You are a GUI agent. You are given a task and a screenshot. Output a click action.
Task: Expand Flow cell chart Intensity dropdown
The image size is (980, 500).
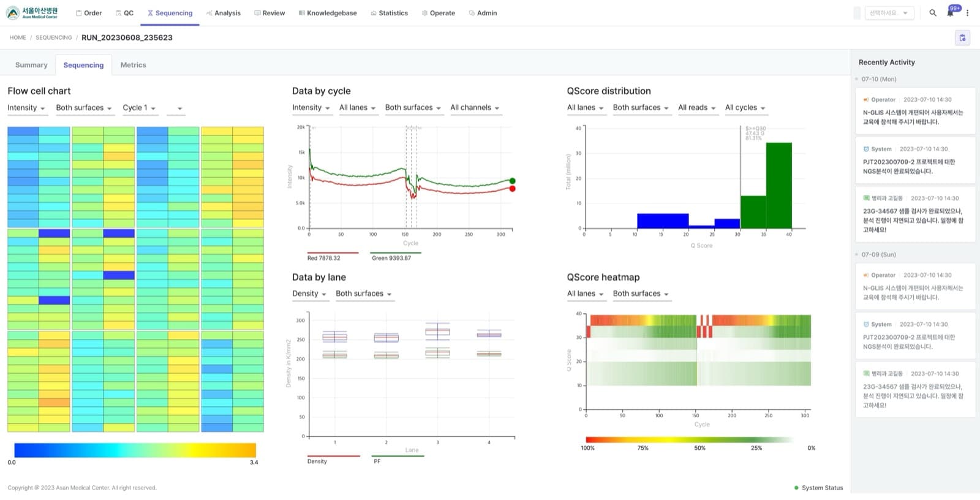tap(26, 108)
